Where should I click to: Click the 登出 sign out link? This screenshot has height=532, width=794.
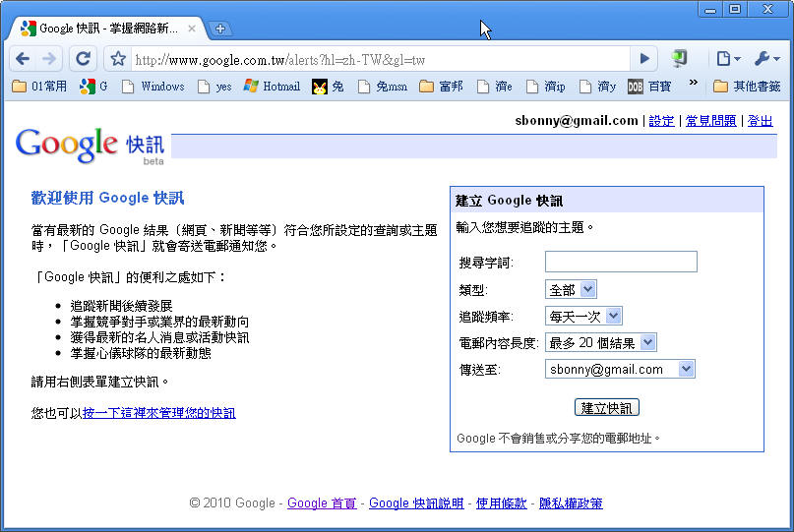pos(760,121)
